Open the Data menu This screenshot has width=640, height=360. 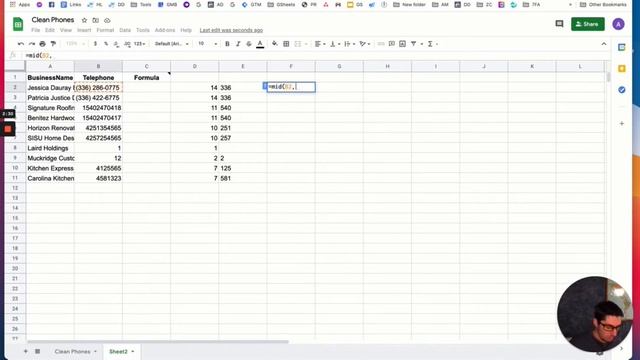pyautogui.click(x=125, y=30)
